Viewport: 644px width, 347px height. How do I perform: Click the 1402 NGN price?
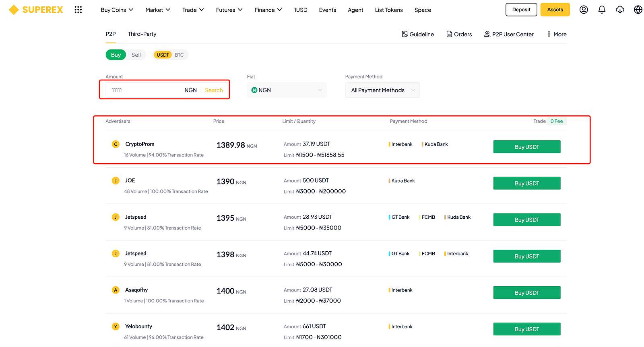click(x=231, y=328)
